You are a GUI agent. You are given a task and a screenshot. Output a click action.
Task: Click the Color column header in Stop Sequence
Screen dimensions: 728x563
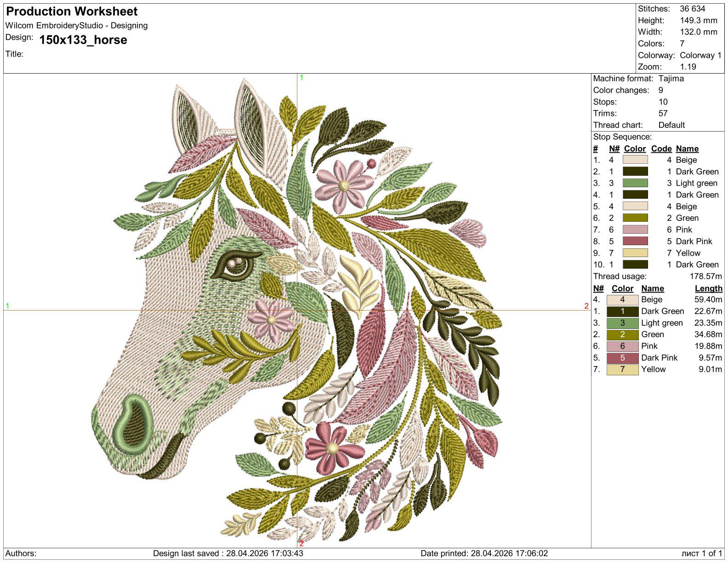[x=635, y=149]
